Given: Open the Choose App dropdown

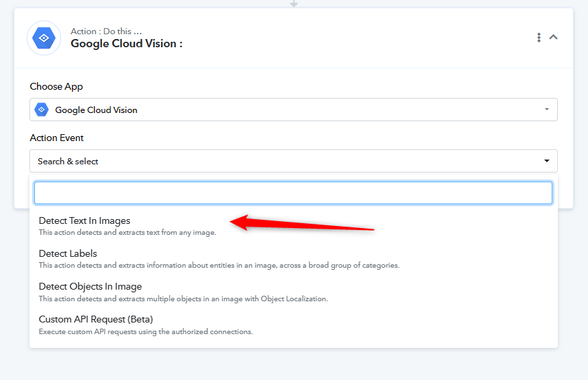Looking at the screenshot, I should (293, 110).
